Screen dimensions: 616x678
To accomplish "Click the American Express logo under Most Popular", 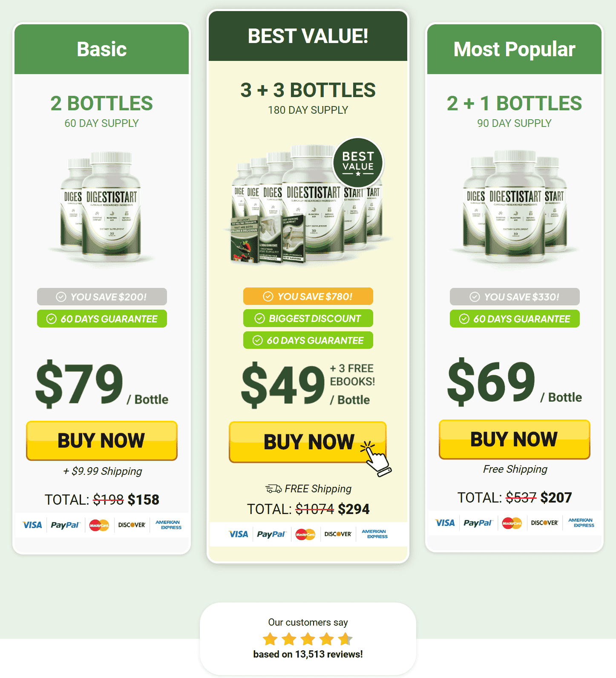I will [581, 523].
